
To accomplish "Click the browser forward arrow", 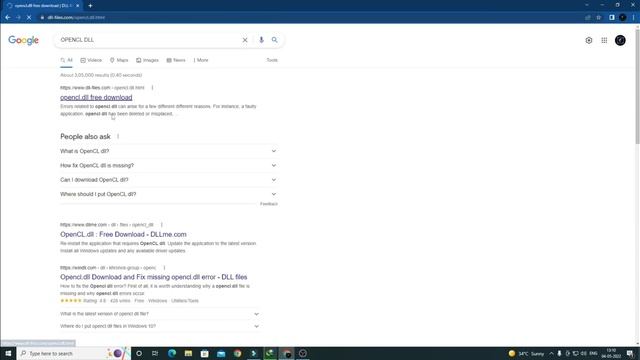I will click(x=18, y=18).
